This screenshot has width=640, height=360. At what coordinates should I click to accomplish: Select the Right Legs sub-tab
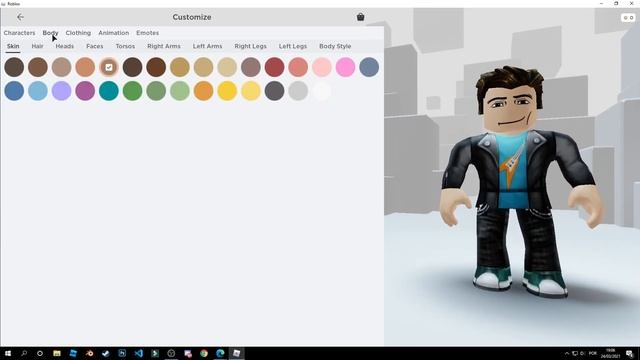(x=250, y=46)
